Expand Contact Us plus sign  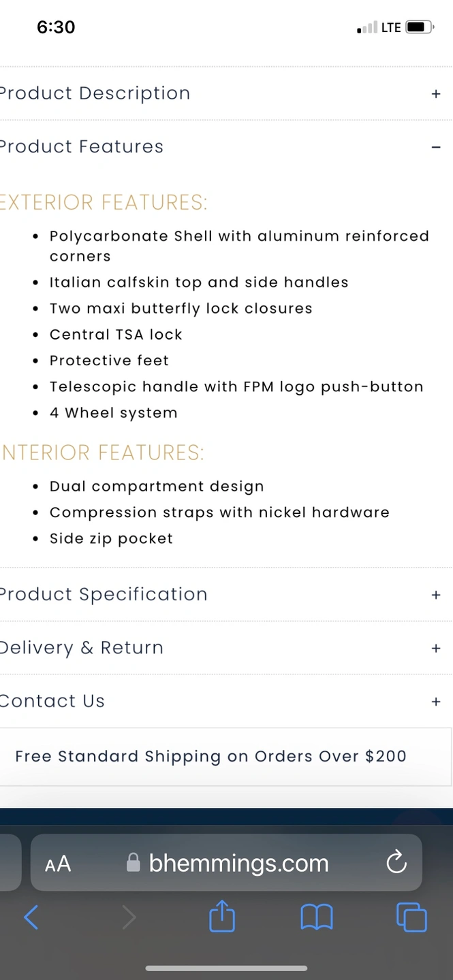436,701
